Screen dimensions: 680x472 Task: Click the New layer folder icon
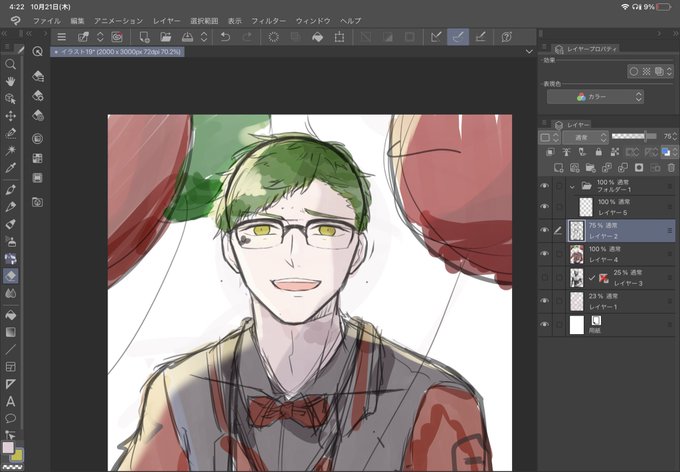(x=590, y=168)
